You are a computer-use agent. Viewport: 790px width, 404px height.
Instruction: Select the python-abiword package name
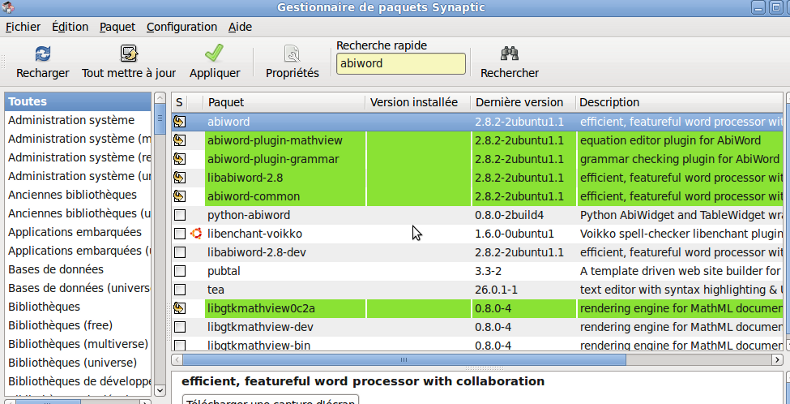(249, 215)
